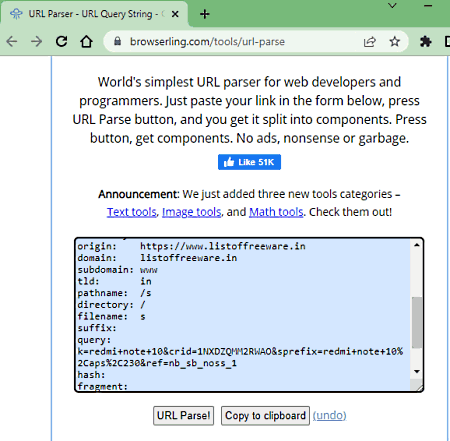The image size is (450, 441).
Task: Expand the tab search chevron
Action: (x=392, y=6)
